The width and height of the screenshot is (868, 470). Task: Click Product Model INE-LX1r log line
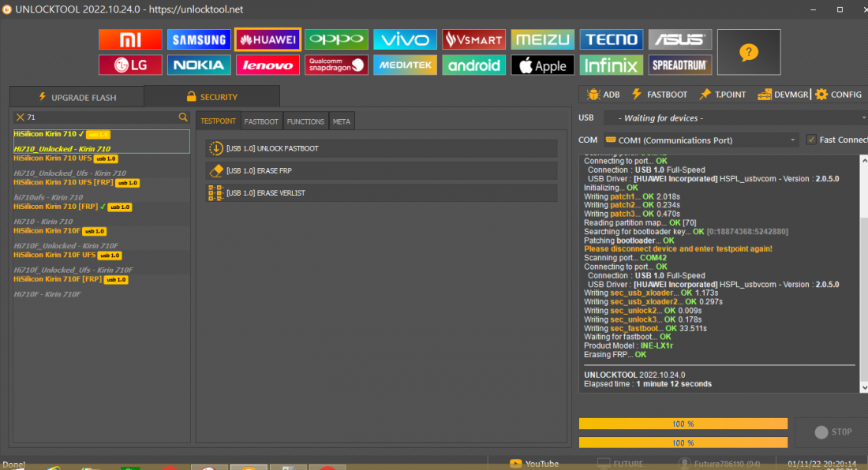coord(628,345)
